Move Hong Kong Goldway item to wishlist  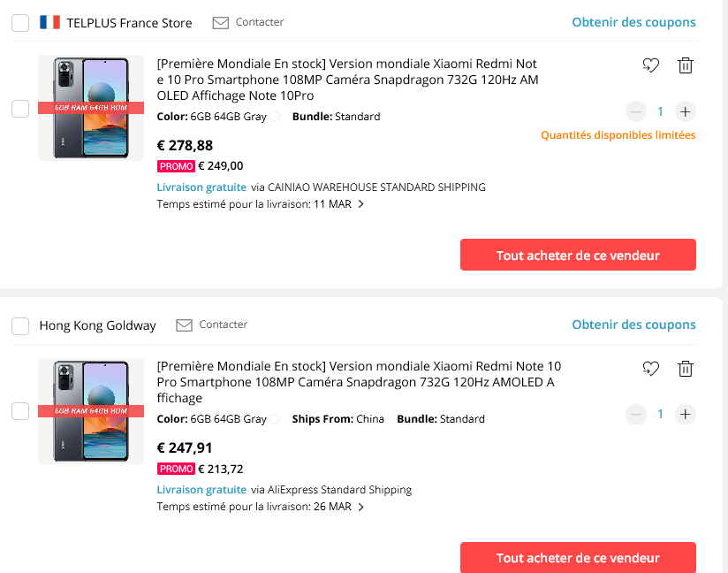(651, 368)
